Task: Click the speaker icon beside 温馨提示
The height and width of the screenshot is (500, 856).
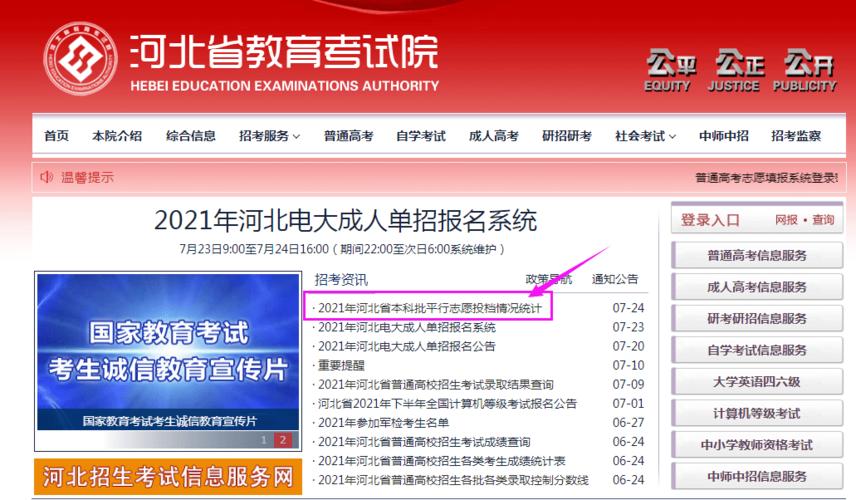Action: pyautogui.click(x=46, y=177)
